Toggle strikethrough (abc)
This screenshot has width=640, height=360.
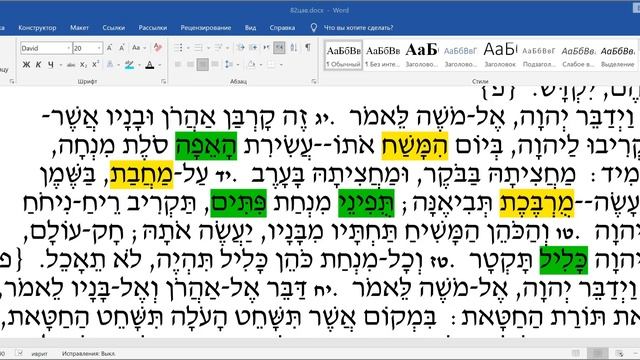tap(71, 64)
